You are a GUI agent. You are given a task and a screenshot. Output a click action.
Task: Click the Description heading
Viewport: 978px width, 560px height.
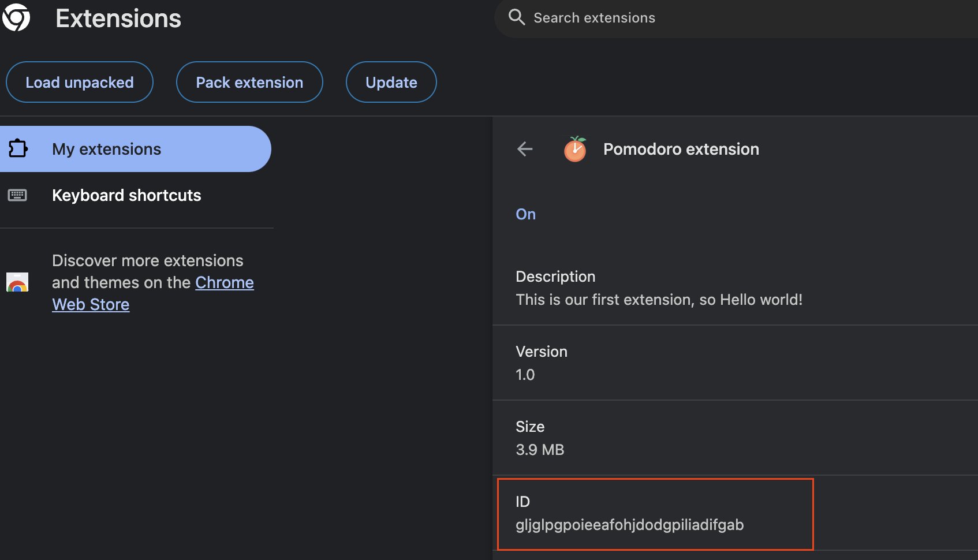click(x=555, y=277)
